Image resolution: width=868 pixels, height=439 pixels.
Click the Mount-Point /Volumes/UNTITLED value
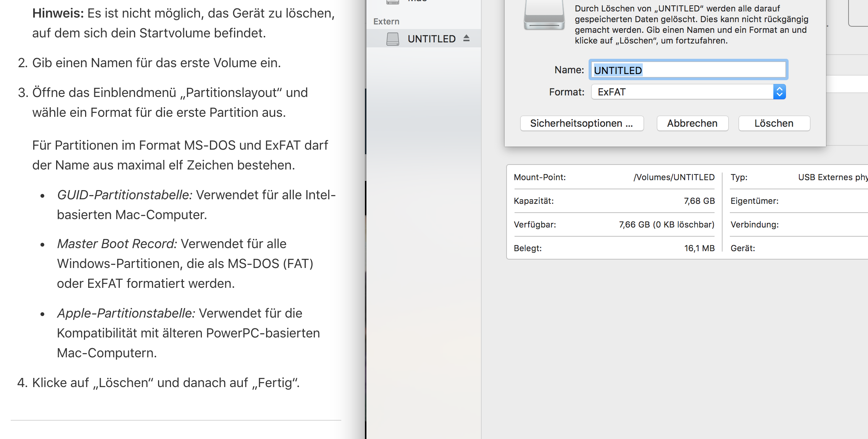[x=674, y=177]
